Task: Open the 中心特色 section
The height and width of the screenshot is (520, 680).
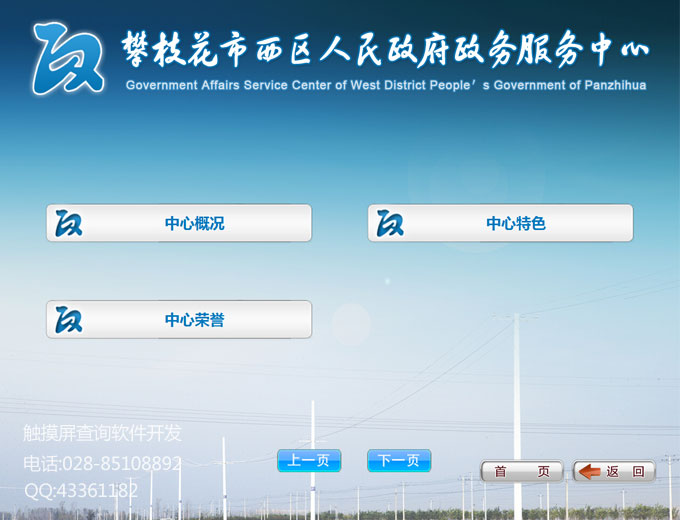Action: click(515, 224)
